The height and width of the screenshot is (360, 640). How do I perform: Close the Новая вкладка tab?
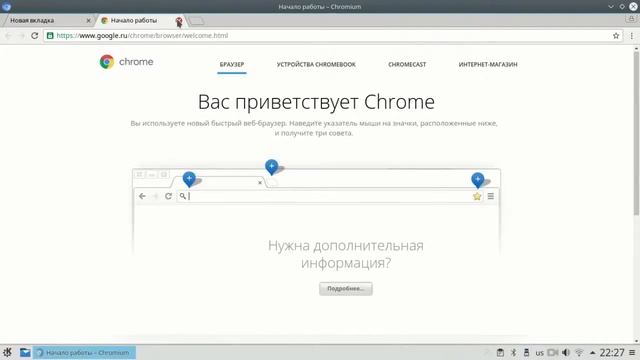88,20
